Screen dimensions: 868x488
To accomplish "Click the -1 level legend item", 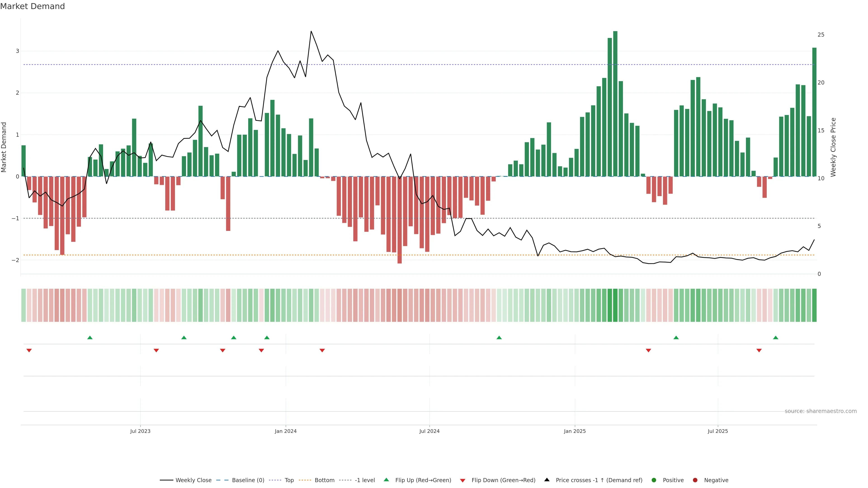I will click(x=365, y=480).
